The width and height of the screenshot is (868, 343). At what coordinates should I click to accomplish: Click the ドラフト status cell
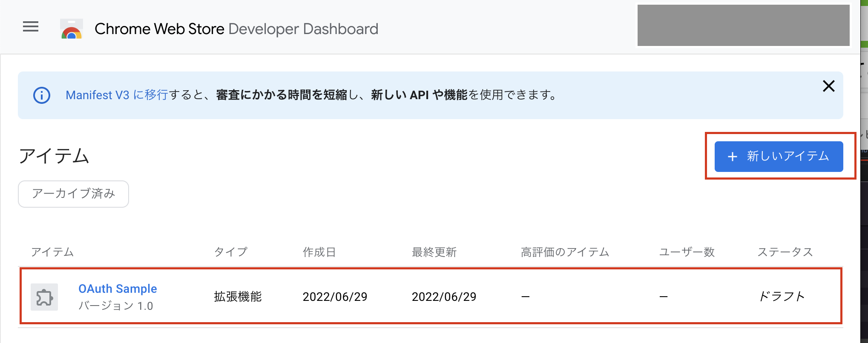coord(782,296)
